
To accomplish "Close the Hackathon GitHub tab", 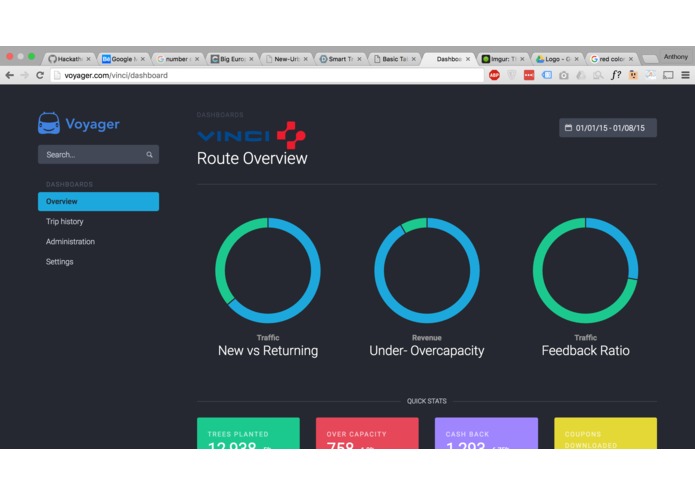I will tap(88, 59).
